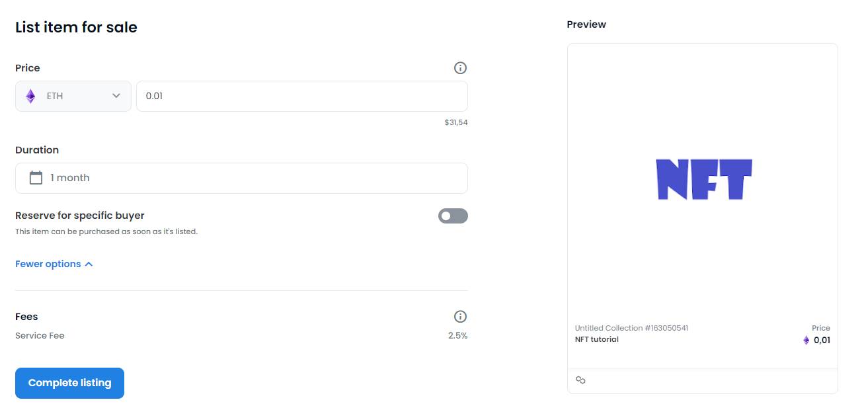Viewport: 868px width, 408px height.
Task: Focus the price amount field showing 0.01
Action: [x=301, y=97]
